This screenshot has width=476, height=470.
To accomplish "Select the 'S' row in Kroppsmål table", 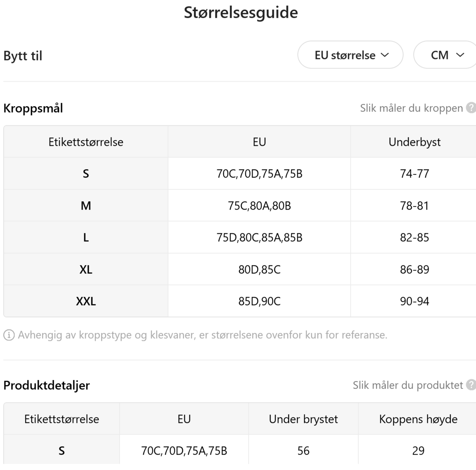I will click(86, 174).
